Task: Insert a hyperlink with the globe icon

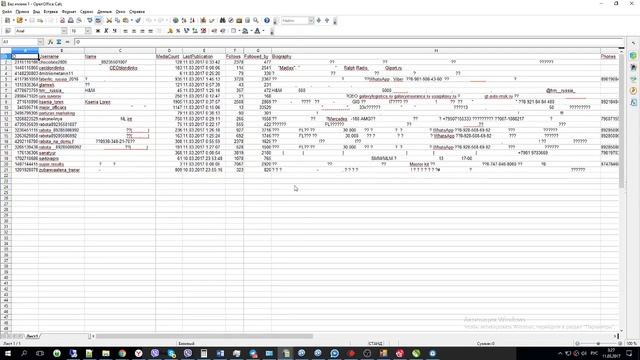Action: pos(176,20)
